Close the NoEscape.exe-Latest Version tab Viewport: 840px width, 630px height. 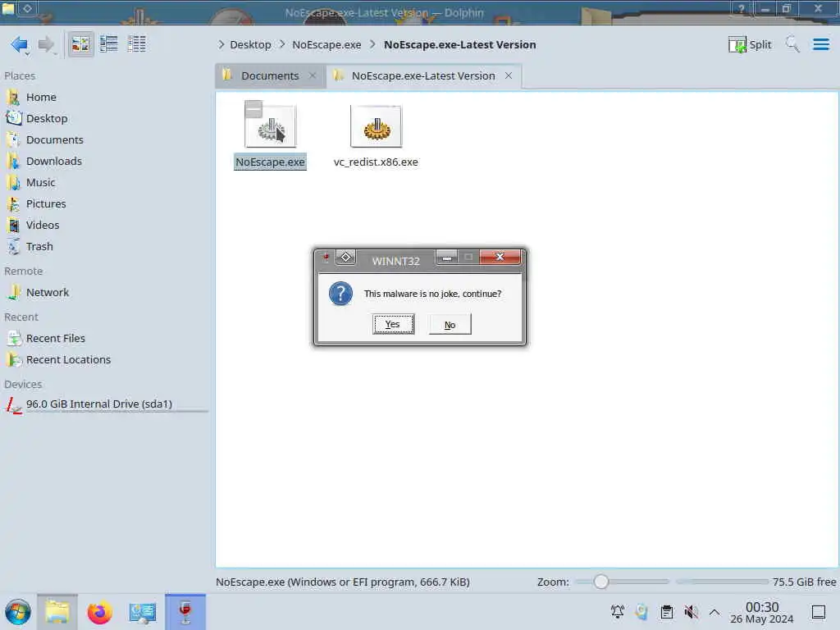click(x=509, y=76)
